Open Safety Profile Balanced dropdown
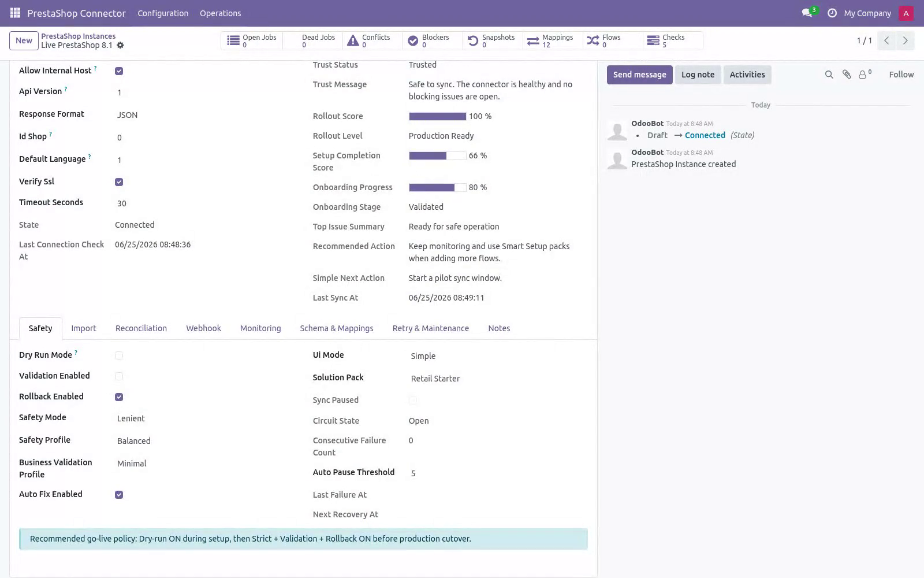Screen dimensions: 924x578 tap(203, 441)
